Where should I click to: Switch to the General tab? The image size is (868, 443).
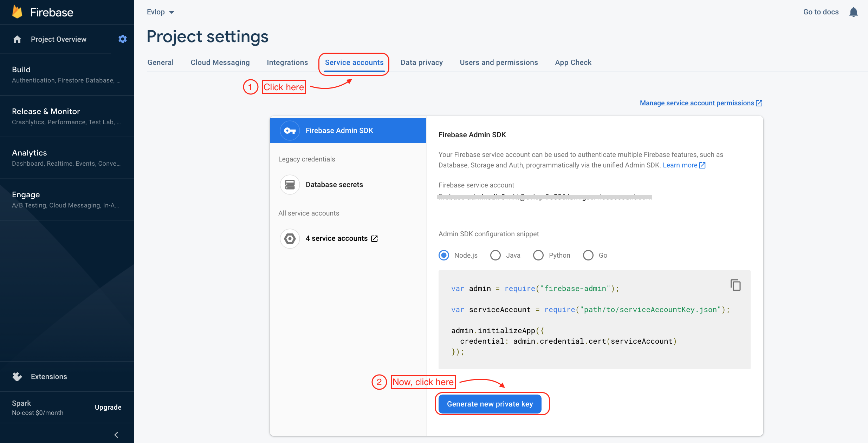point(161,62)
